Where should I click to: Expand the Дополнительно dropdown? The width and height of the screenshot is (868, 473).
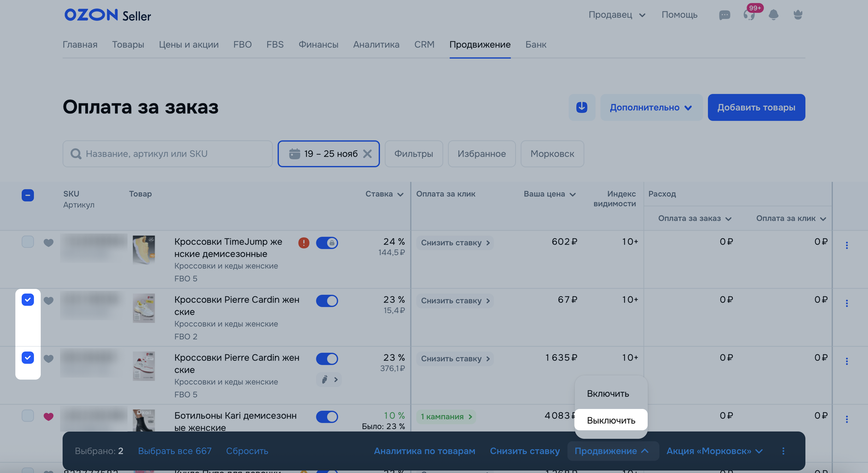[x=651, y=107]
